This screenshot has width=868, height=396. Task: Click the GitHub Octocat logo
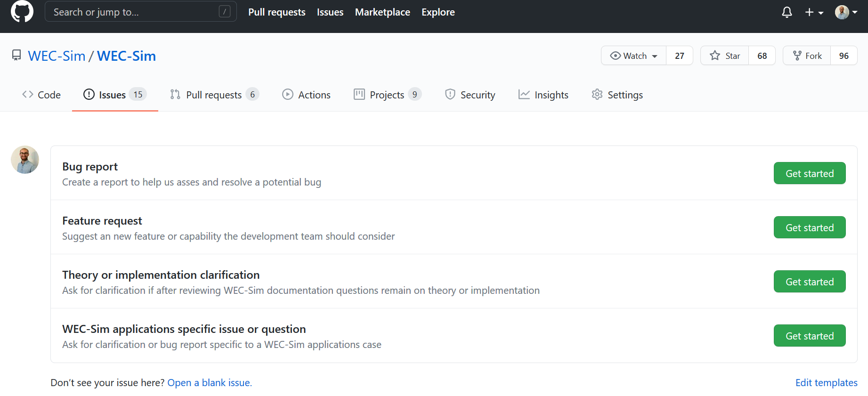(x=22, y=11)
